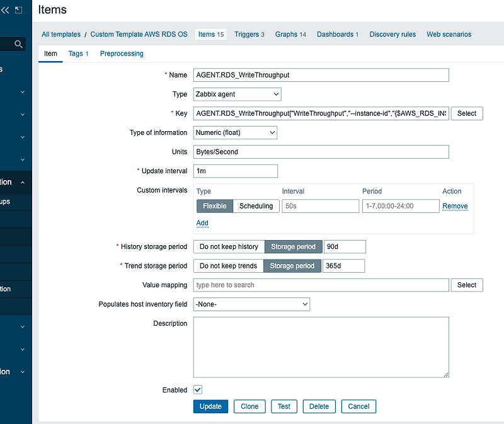Screen dimensions: 504x424
Task: Uncheck the Enabled checkbox
Action: point(198,389)
